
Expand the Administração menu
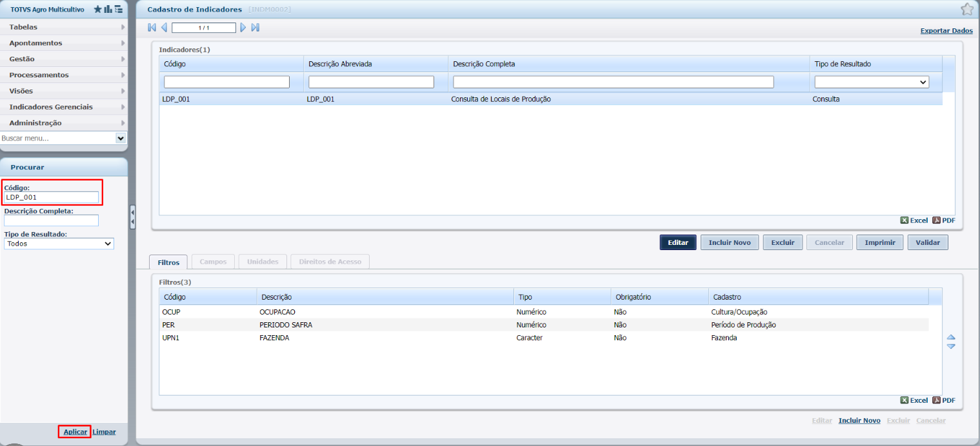click(64, 123)
